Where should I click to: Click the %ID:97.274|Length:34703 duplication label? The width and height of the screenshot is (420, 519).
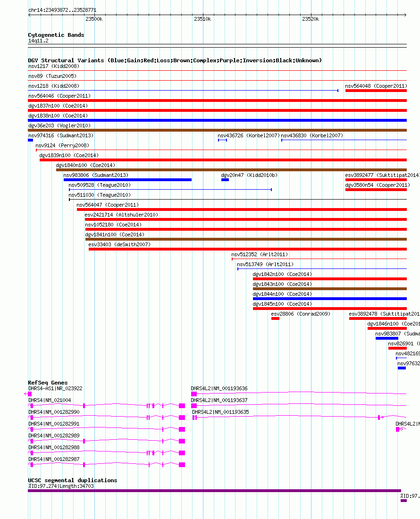point(61,486)
